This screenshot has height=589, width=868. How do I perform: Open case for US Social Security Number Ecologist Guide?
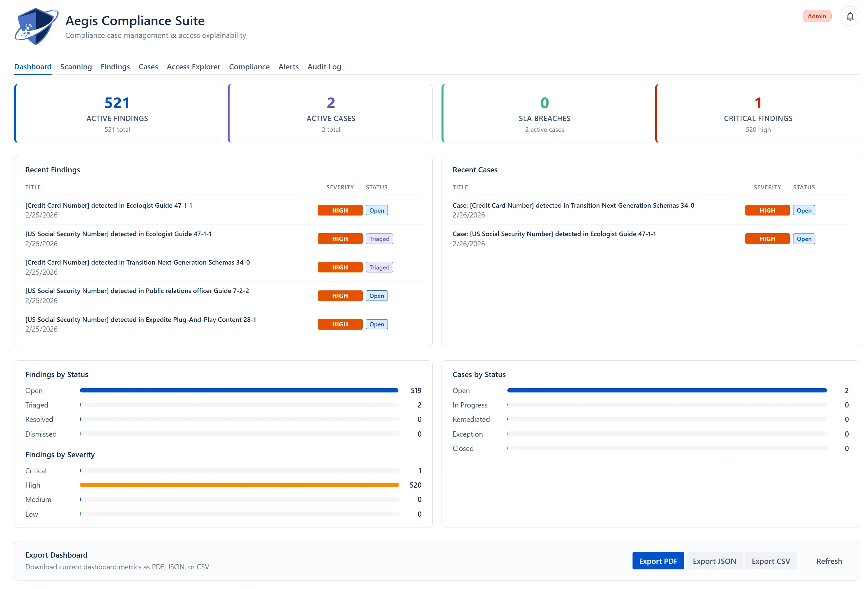pos(554,234)
